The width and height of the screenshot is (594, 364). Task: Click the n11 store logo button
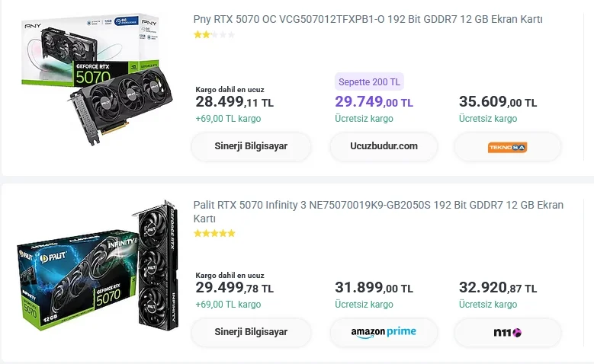[x=507, y=332]
